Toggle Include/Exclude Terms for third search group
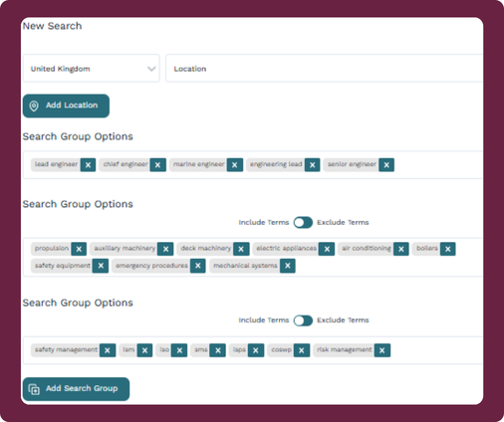This screenshot has width=504, height=422. point(303,320)
